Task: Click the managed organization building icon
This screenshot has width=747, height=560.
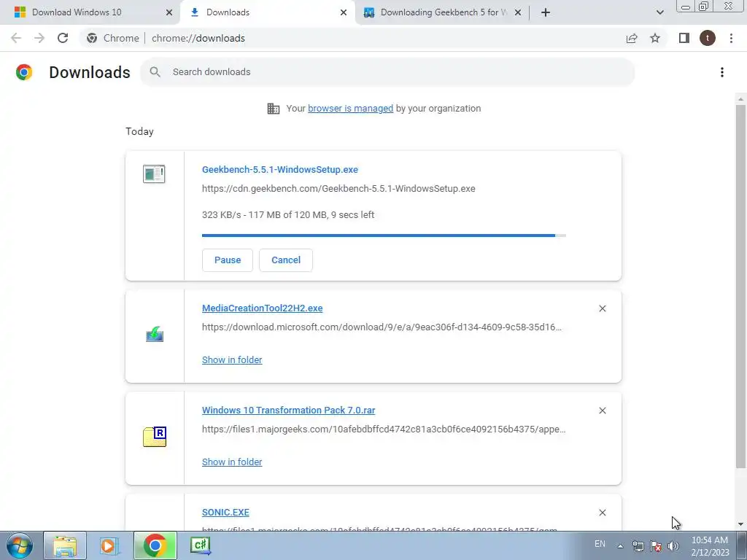Action: [x=274, y=109]
